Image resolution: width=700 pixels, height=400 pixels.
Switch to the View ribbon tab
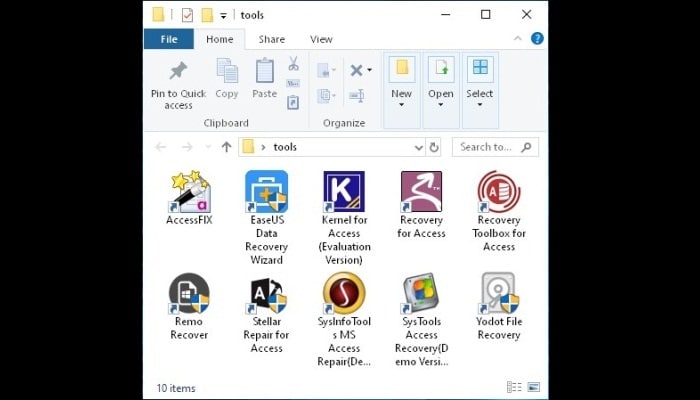(321, 39)
